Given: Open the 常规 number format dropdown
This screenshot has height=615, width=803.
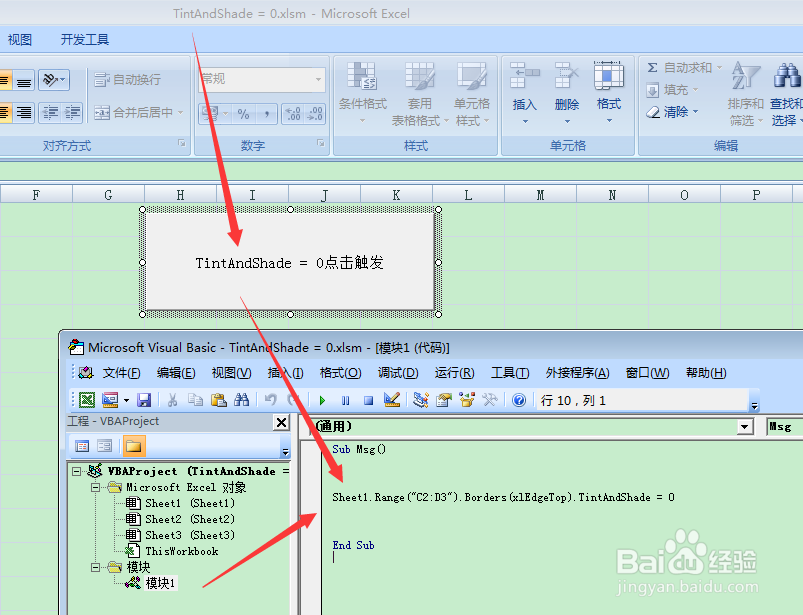Looking at the screenshot, I should pos(320,77).
